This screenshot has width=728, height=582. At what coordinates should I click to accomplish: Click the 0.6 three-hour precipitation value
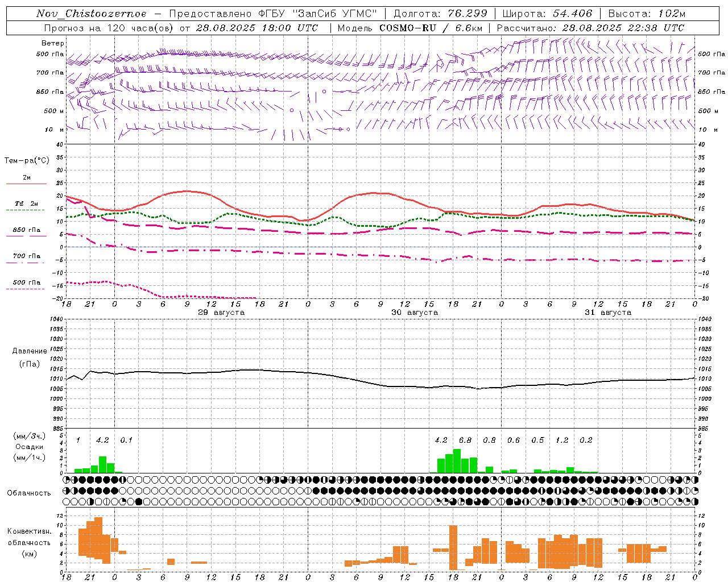tap(514, 440)
